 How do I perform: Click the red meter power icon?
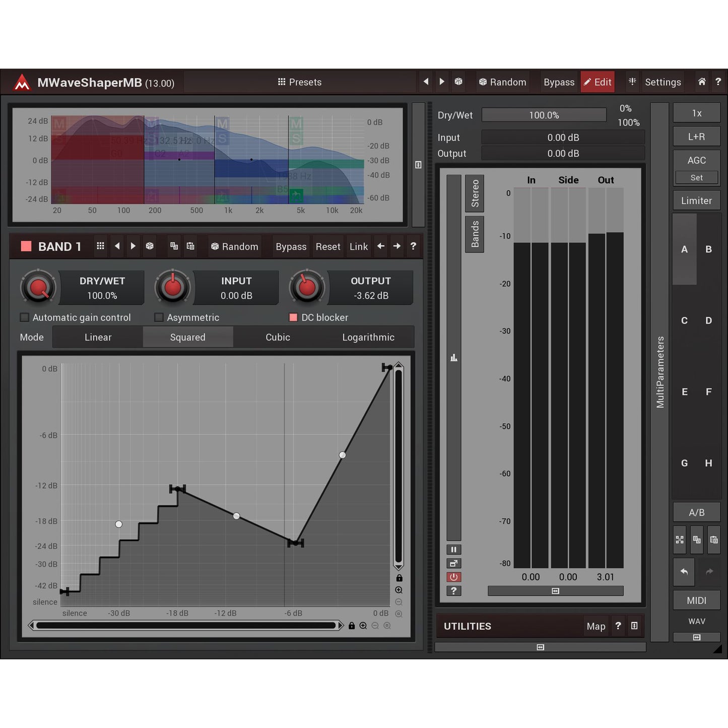pos(453,577)
